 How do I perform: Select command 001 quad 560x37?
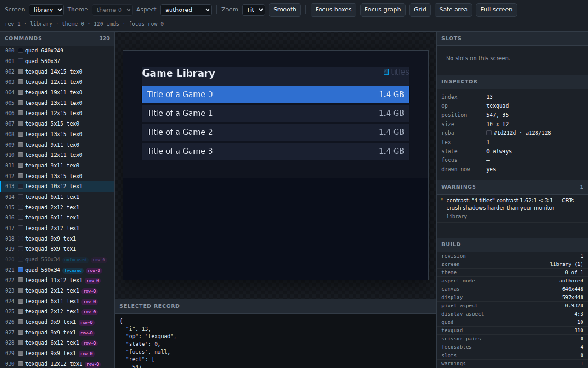coord(57,61)
